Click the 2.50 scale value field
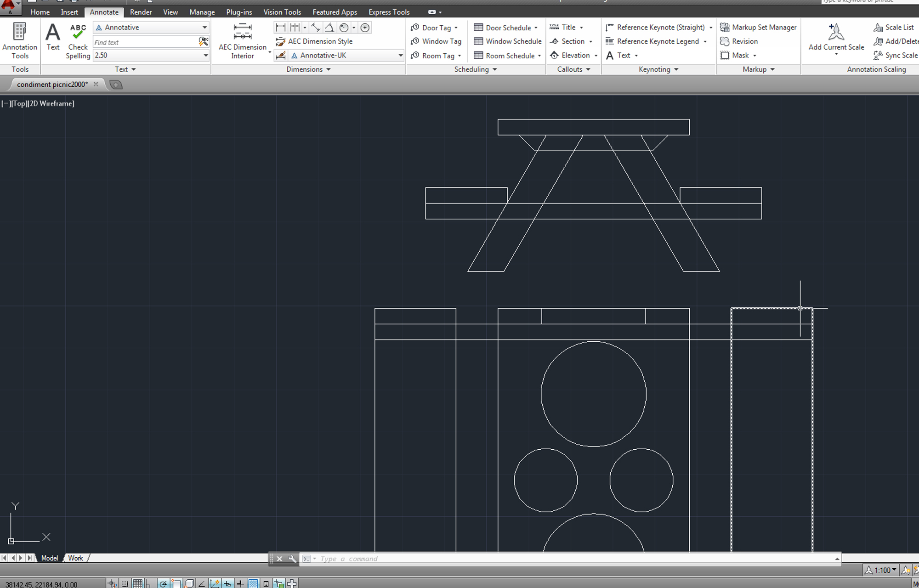 coord(148,55)
